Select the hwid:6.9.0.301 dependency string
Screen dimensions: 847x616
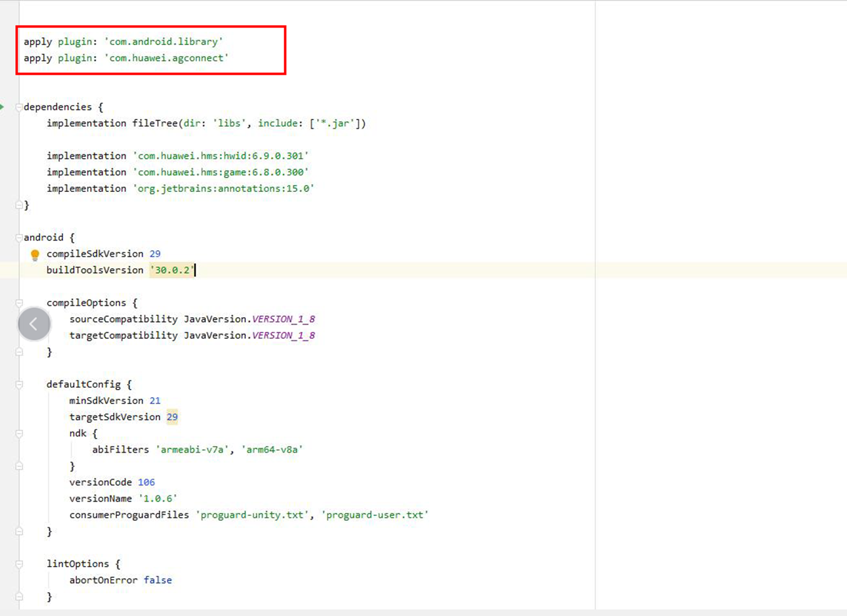coord(221,156)
